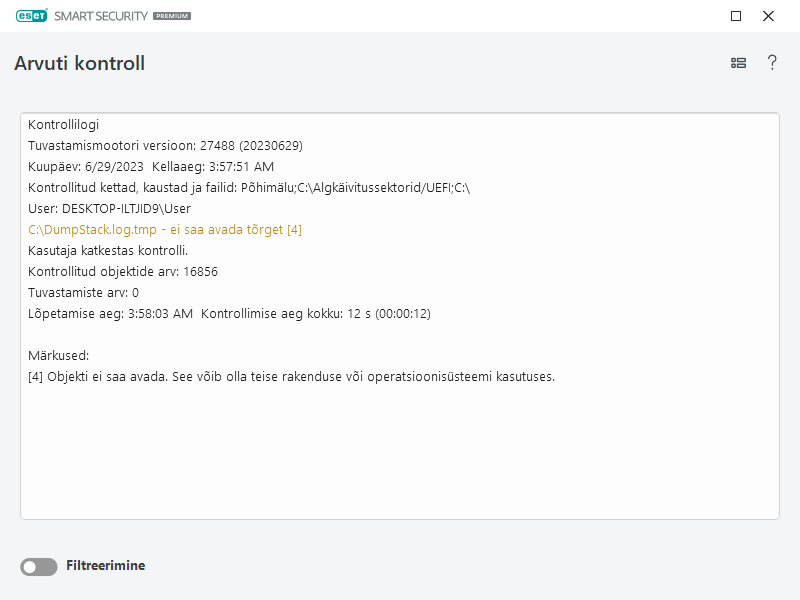Click the Kontrollitud objektide arv line

pos(123,271)
